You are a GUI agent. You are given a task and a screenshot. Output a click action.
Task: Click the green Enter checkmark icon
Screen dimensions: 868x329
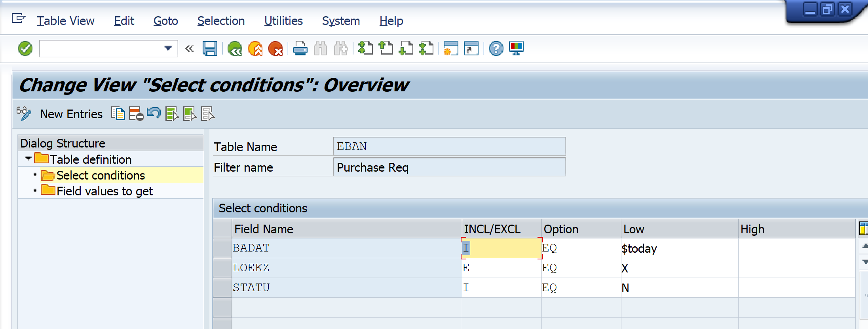click(25, 49)
